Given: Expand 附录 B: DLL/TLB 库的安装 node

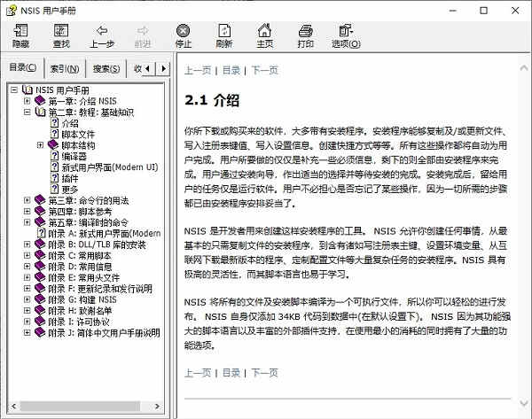Looking at the screenshot, I should pyautogui.click(x=27, y=244).
